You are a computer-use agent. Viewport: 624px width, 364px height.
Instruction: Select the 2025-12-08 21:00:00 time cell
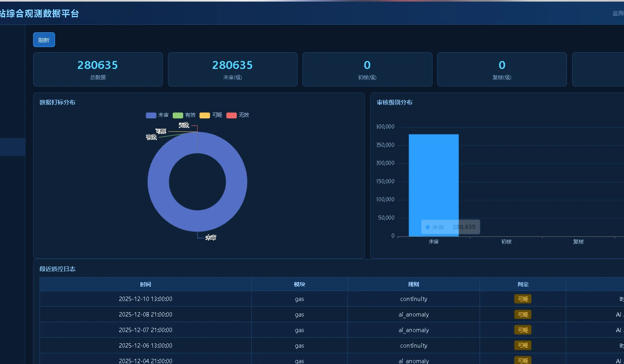pyautogui.click(x=146, y=315)
